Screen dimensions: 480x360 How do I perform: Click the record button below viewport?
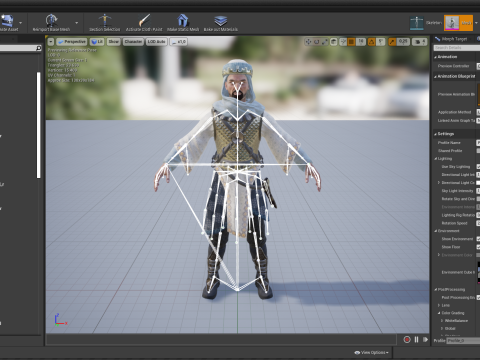point(407,339)
